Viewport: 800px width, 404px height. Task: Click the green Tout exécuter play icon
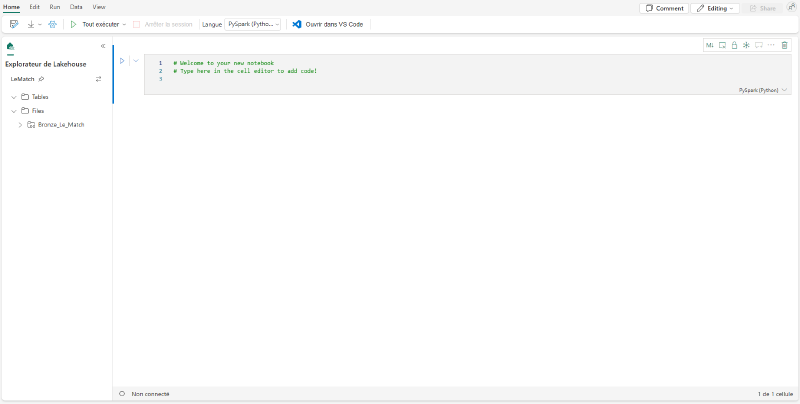73,24
